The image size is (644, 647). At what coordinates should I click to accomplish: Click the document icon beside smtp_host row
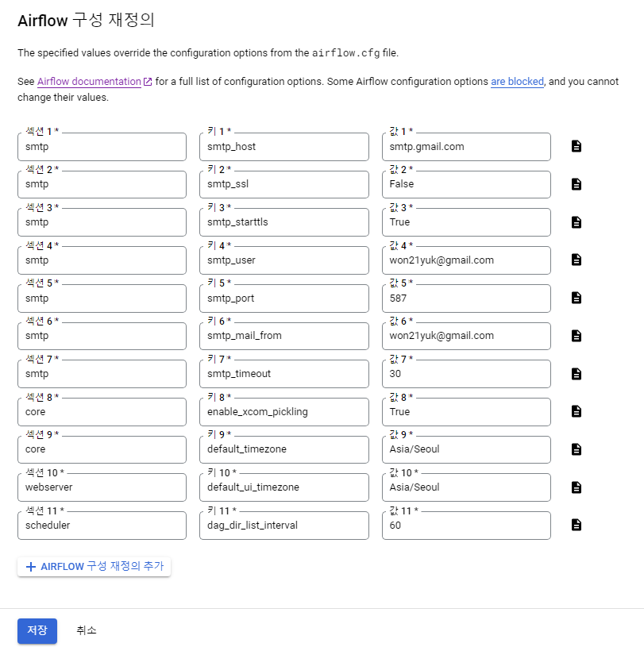click(x=576, y=145)
